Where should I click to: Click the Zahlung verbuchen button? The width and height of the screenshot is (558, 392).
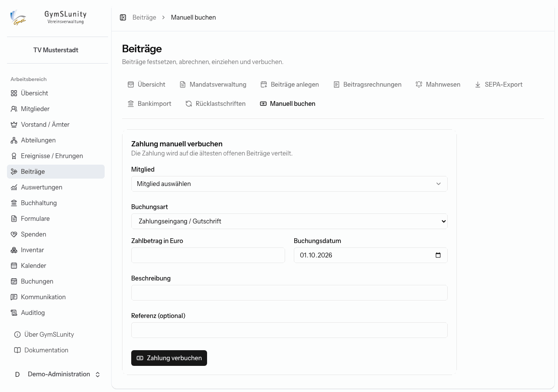tap(169, 358)
